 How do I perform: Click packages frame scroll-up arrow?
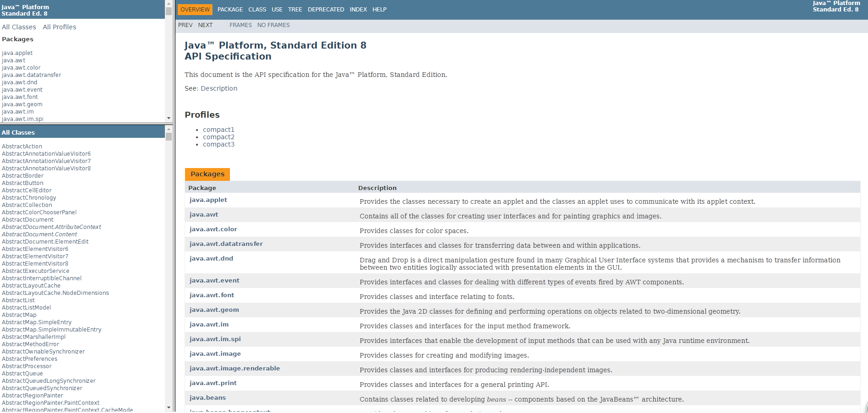169,3
